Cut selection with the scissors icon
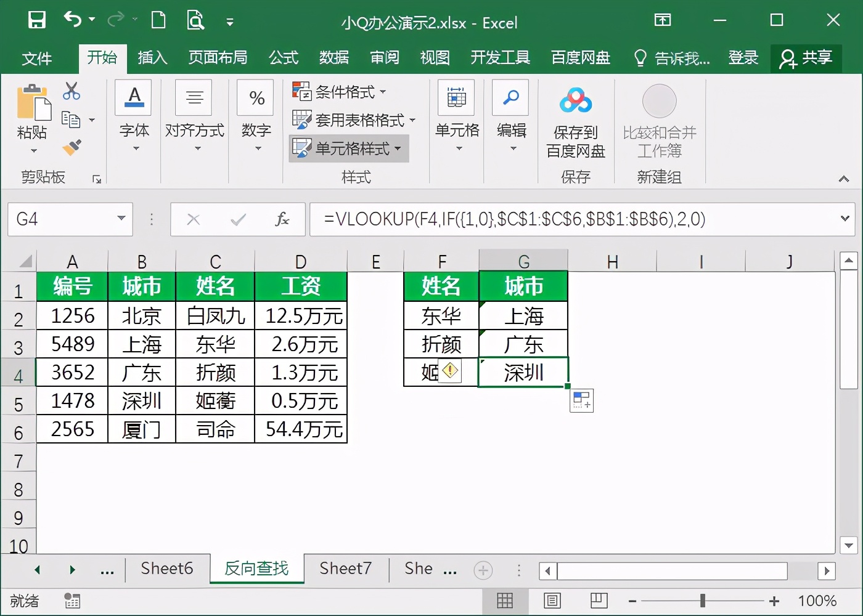The width and height of the screenshot is (863, 616). tap(72, 91)
